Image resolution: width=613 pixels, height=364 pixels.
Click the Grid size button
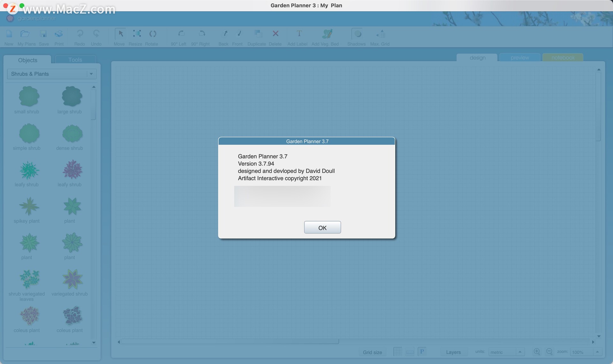[372, 352]
